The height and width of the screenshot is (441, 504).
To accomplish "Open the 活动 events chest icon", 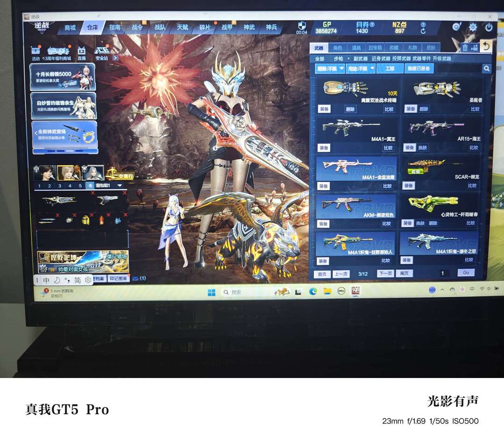I will point(35,51).
